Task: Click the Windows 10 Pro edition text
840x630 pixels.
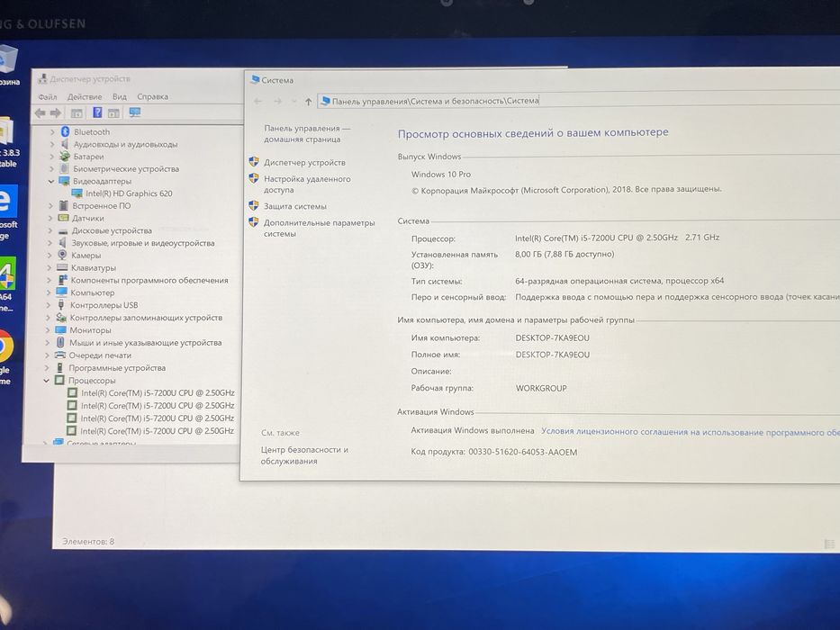Action: tap(441, 174)
